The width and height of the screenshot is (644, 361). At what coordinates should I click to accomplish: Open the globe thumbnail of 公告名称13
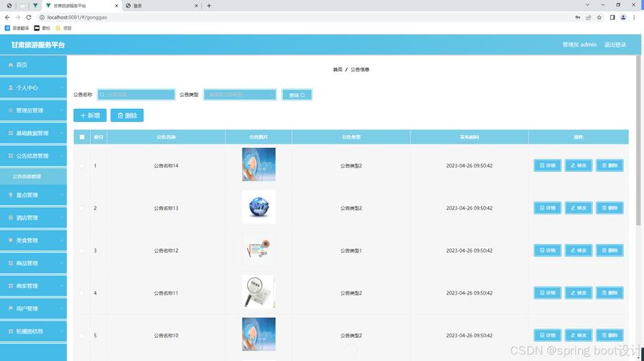pyautogui.click(x=259, y=206)
